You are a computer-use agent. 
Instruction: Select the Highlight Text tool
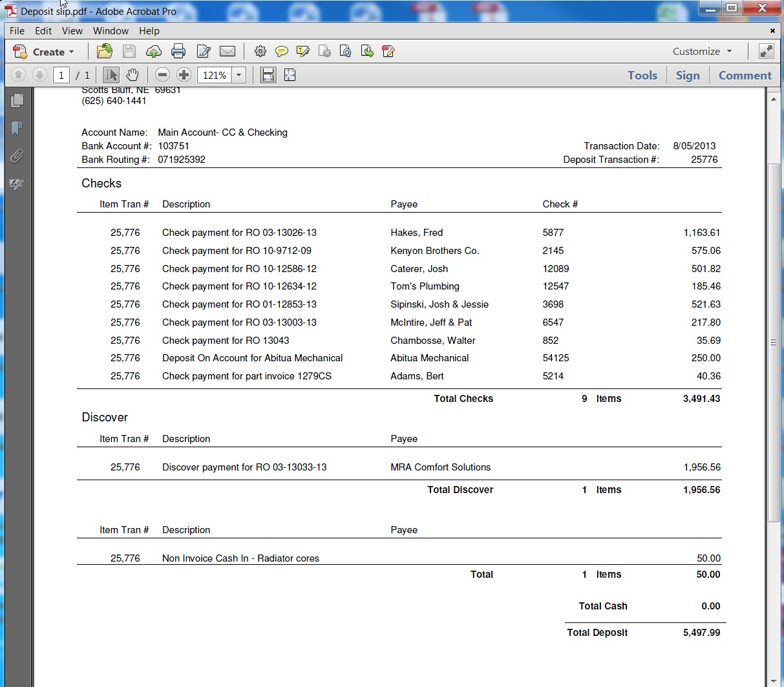(x=302, y=51)
